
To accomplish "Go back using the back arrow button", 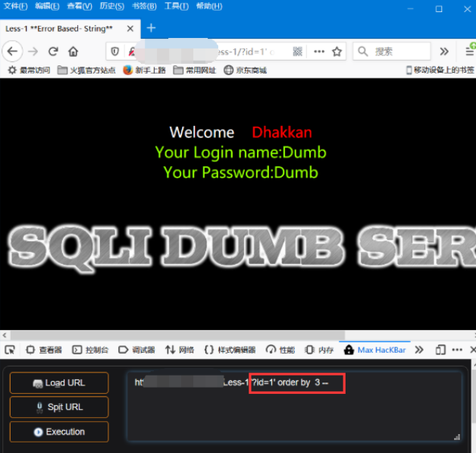I will pos(12,52).
